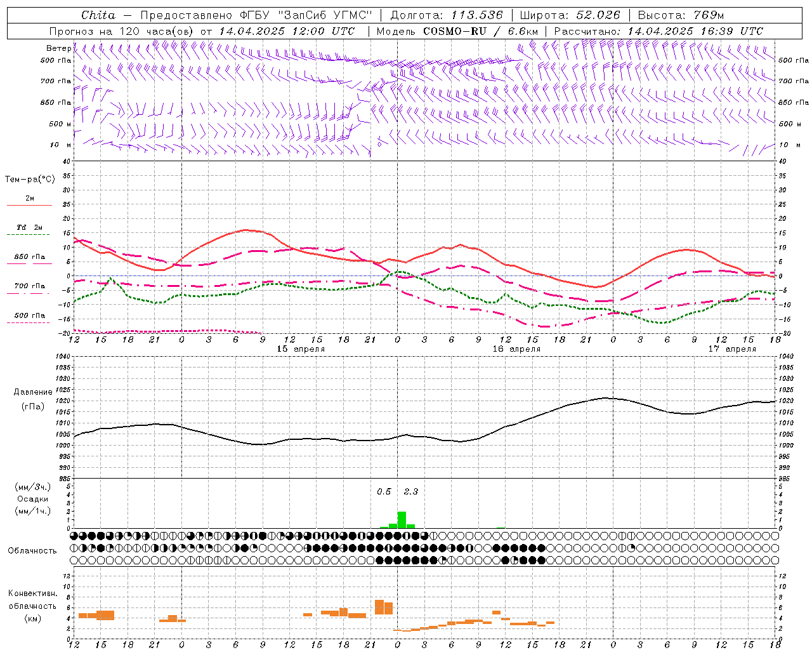Click the "(гПа)" unit under Давление
The height and width of the screenshot is (650, 812).
[x=32, y=406]
